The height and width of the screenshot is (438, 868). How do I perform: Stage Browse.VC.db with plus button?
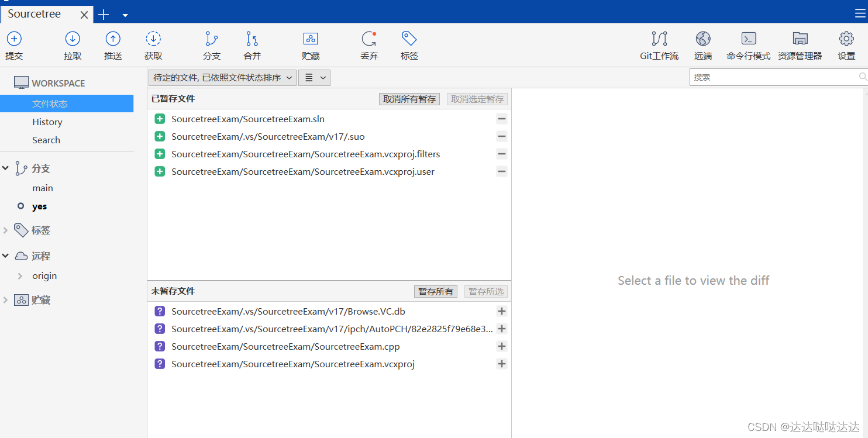tap(501, 311)
